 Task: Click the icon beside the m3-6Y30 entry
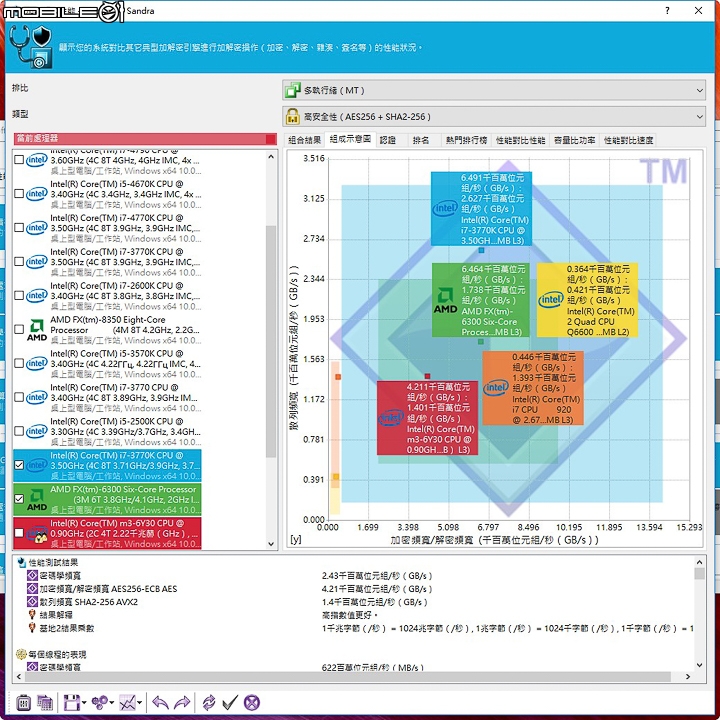click(x=37, y=534)
